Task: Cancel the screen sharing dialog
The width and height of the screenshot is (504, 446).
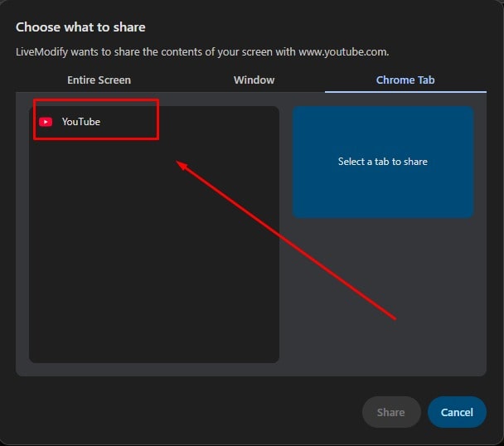Action: coord(457,412)
